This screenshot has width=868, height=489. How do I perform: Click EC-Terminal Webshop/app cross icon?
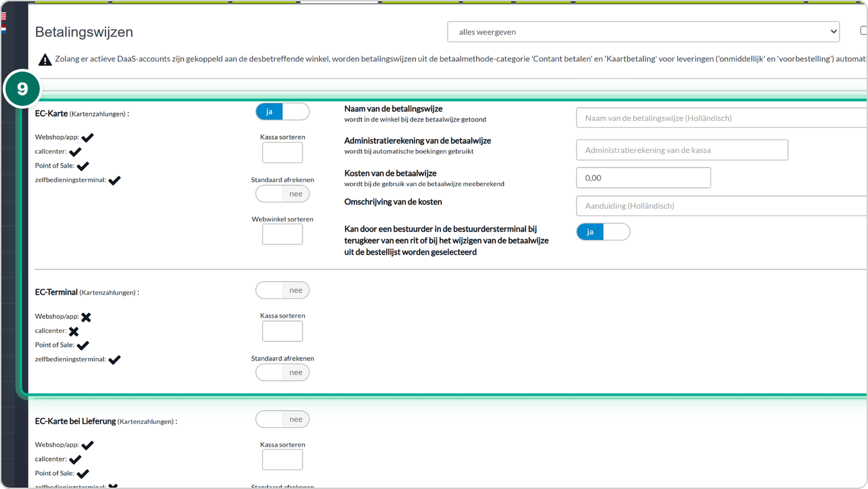[86, 317]
